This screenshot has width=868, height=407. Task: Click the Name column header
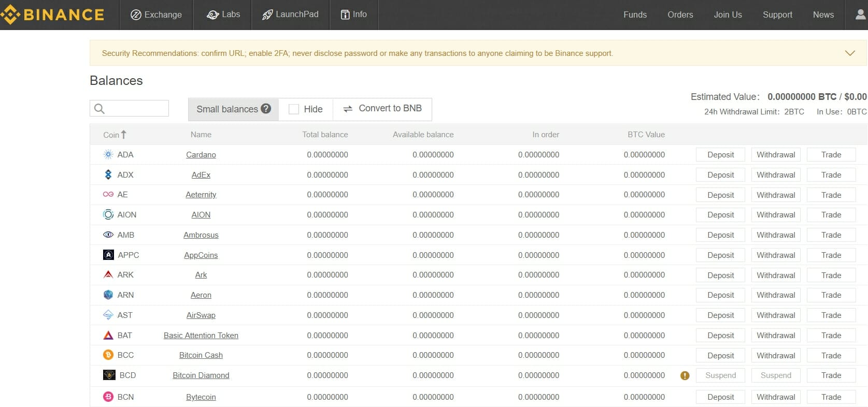201,134
